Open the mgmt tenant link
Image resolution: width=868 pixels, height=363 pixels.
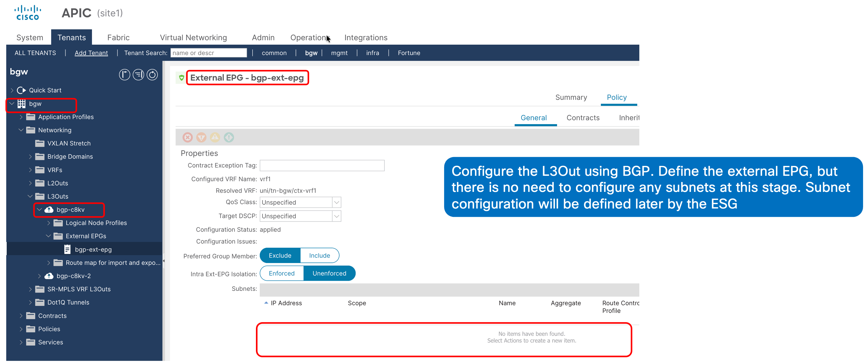[x=339, y=53]
